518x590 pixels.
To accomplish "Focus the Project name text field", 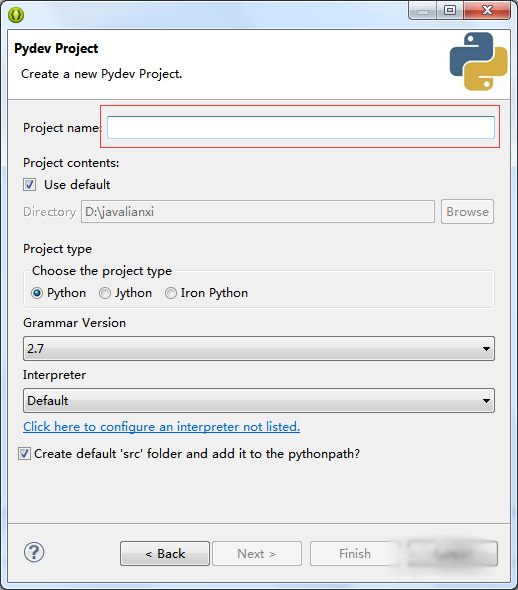I will point(301,128).
